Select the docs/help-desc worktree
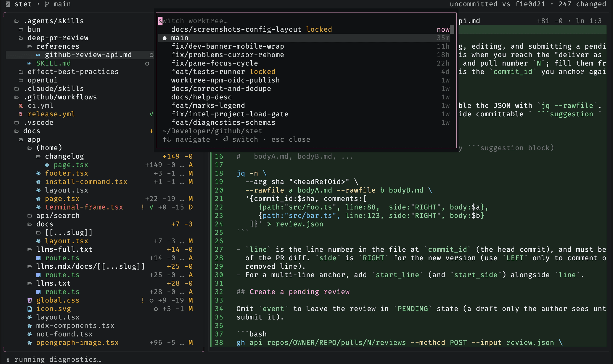 304,97
